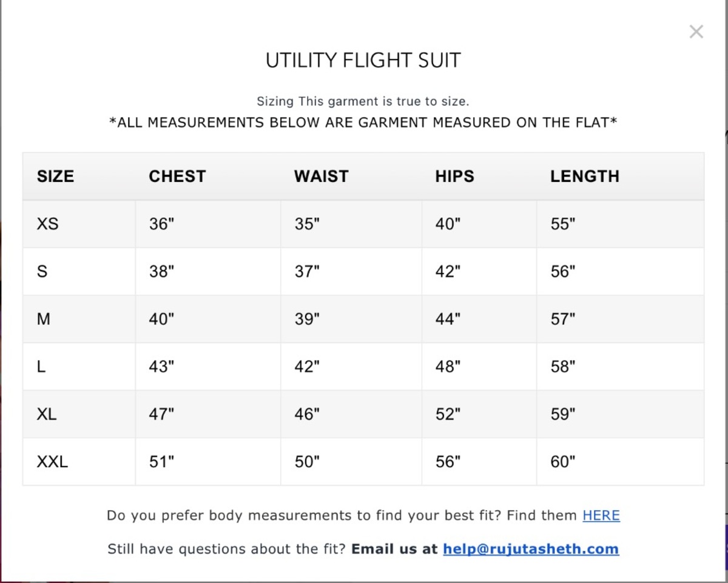
Task: Open the HERE body measurements link
Action: click(601, 516)
